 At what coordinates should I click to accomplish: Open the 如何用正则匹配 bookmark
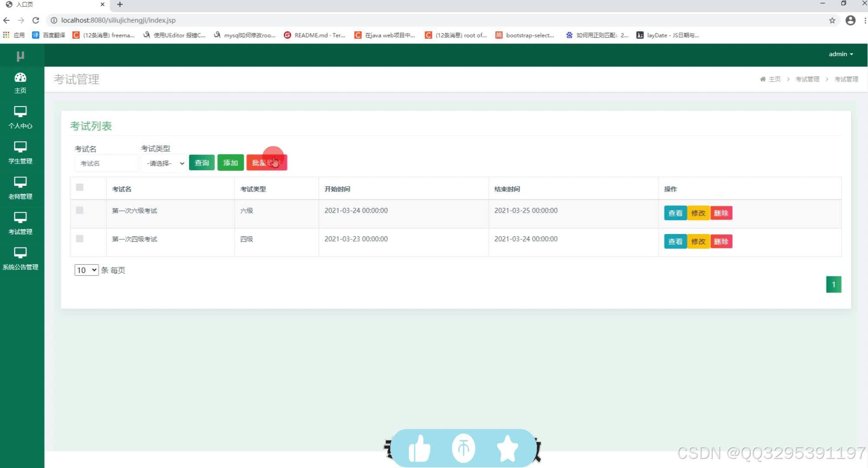coord(597,35)
